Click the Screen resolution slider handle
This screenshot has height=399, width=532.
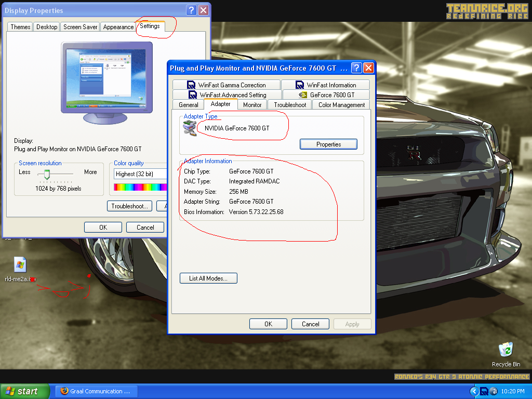47,175
